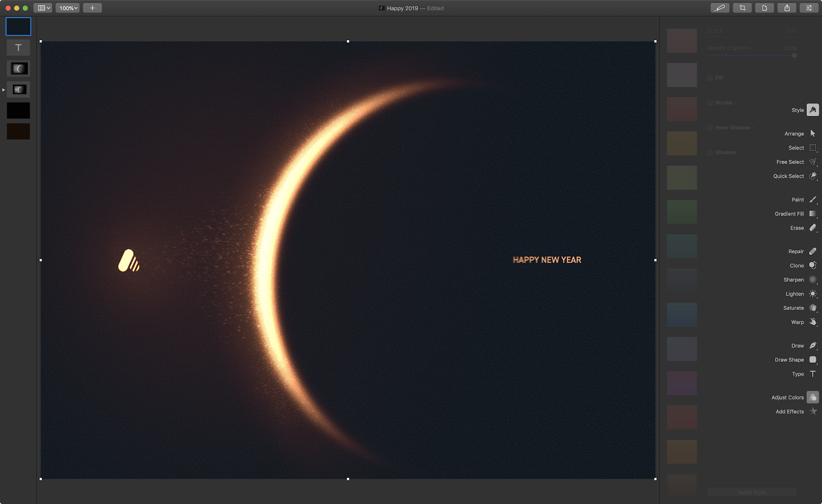Viewport: 822px width, 504px height.
Task: Select the Crop tool in the toolbar
Action: [742, 8]
